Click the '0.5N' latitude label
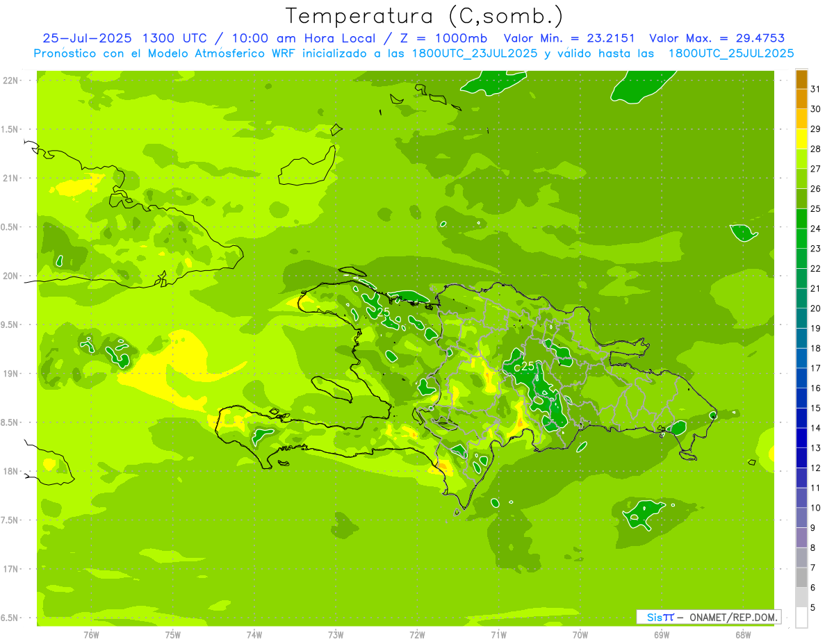Image resolution: width=834 pixels, height=644 pixels. tap(10, 227)
